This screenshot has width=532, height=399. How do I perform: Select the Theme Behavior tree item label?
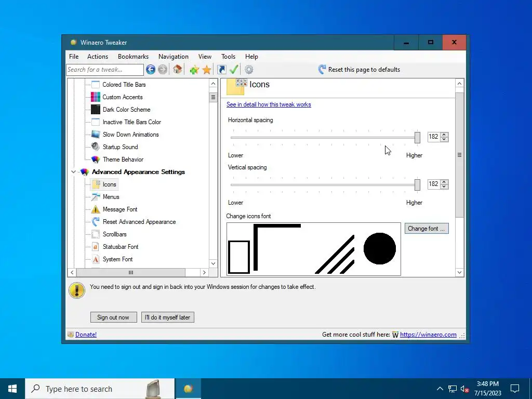point(123,159)
